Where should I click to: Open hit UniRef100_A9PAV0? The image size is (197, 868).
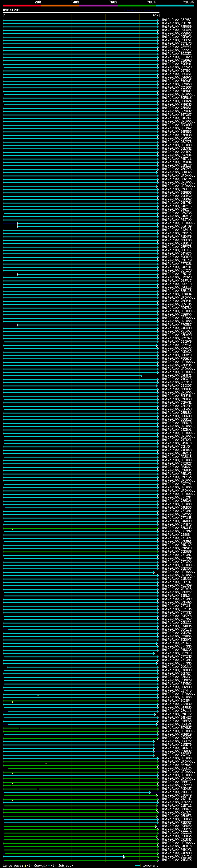[177, 37]
